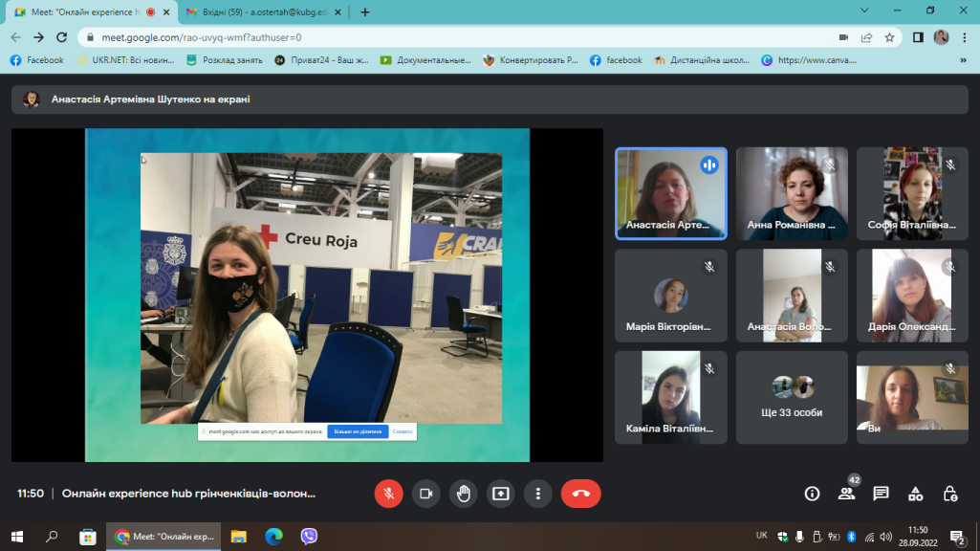This screenshot has width=980, height=551.
Task: Click 'Сховати' link in sharing notice
Action: (402, 431)
